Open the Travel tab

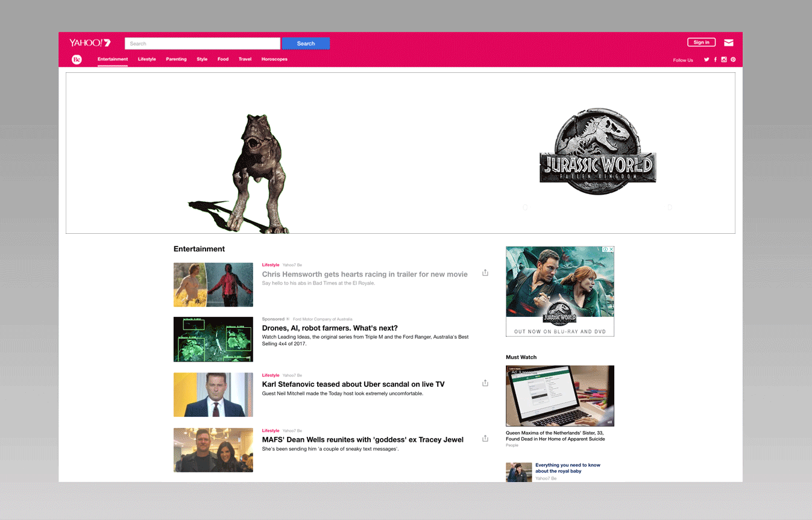pos(245,59)
